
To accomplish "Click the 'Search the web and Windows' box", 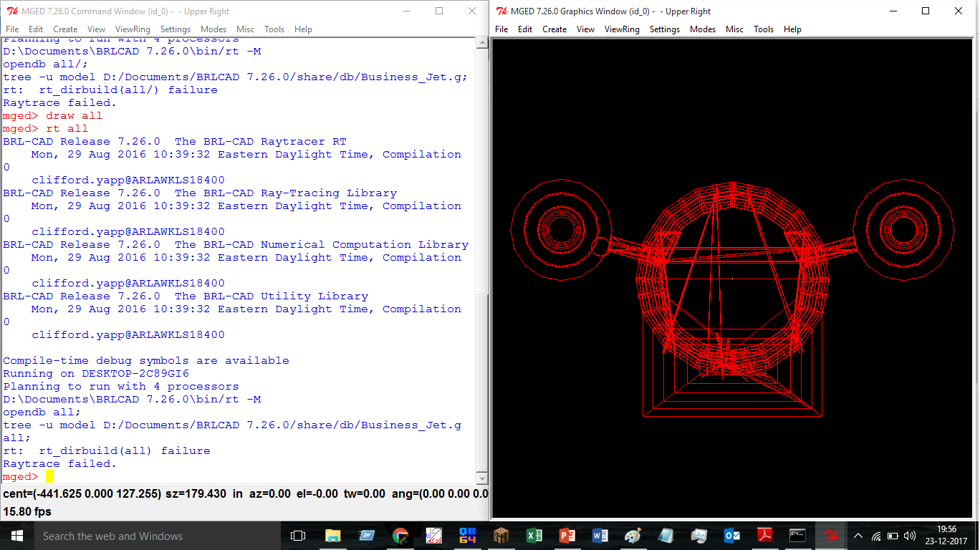I will (x=158, y=536).
